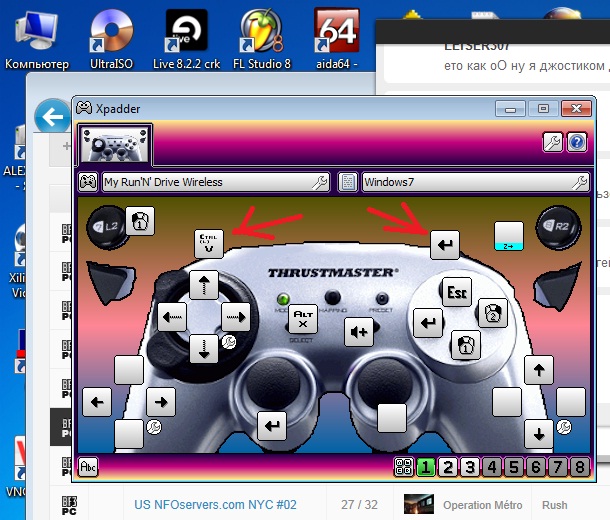Open the aida64 desktop shortcut

(x=337, y=39)
